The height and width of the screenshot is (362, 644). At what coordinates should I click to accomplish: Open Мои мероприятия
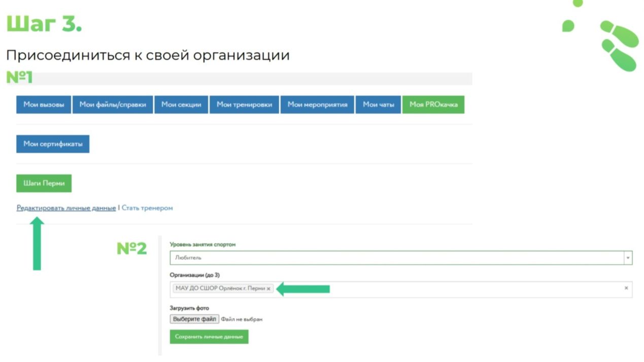click(x=317, y=104)
